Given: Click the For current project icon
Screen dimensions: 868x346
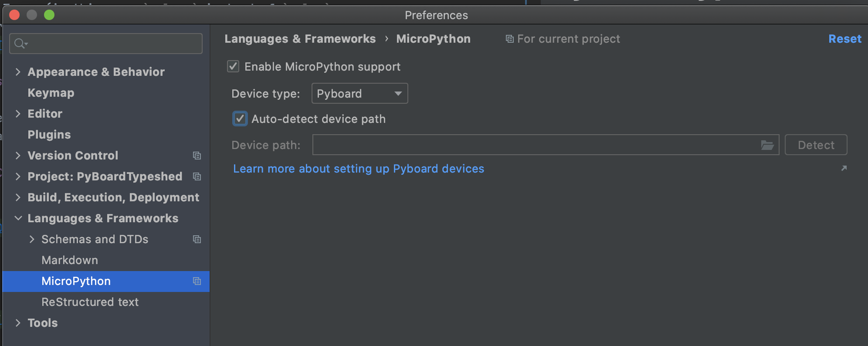Looking at the screenshot, I should (x=509, y=39).
